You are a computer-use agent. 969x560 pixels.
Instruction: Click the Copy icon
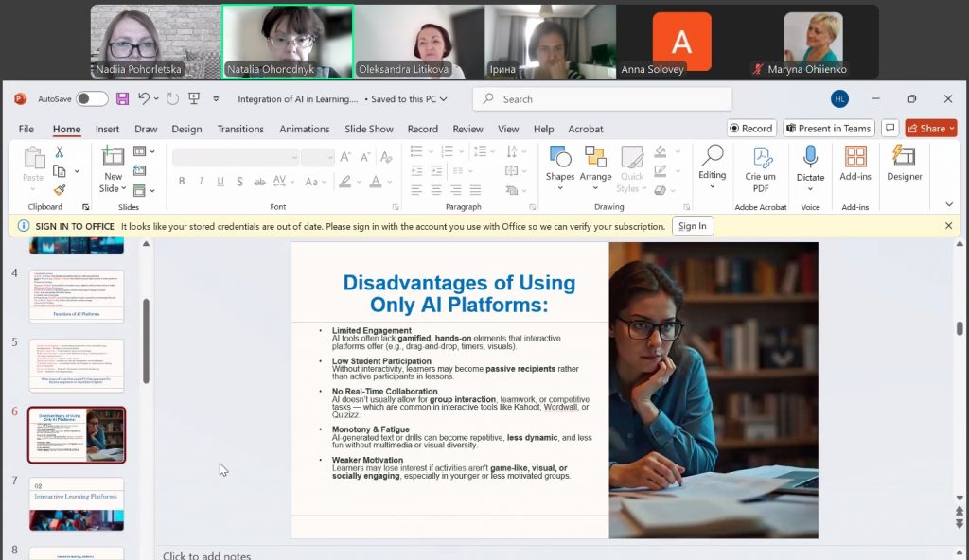click(60, 171)
